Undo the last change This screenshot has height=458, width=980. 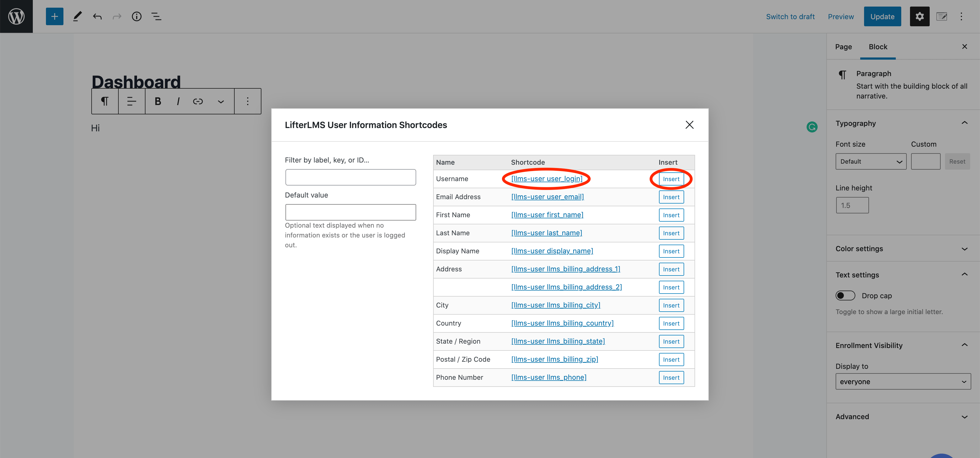tap(97, 16)
